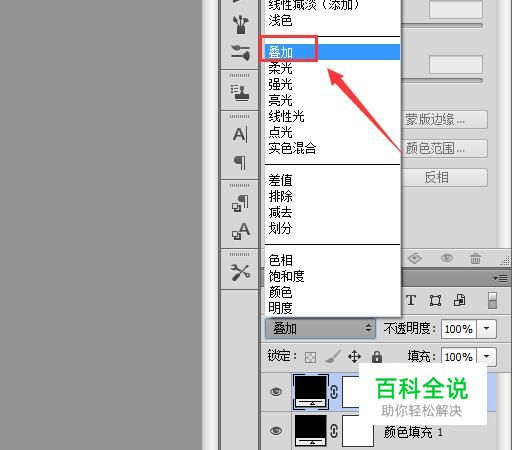Open the 叠加 blend mode dropdown

click(x=321, y=329)
